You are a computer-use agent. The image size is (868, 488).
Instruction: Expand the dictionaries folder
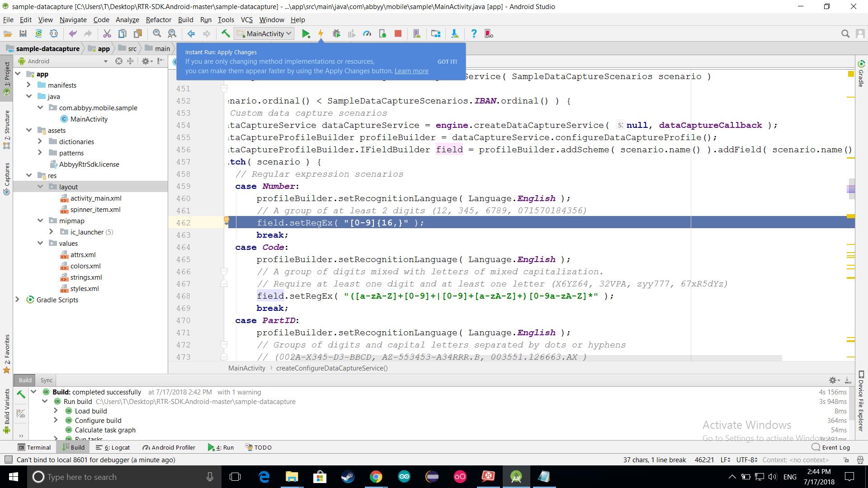tap(40, 141)
